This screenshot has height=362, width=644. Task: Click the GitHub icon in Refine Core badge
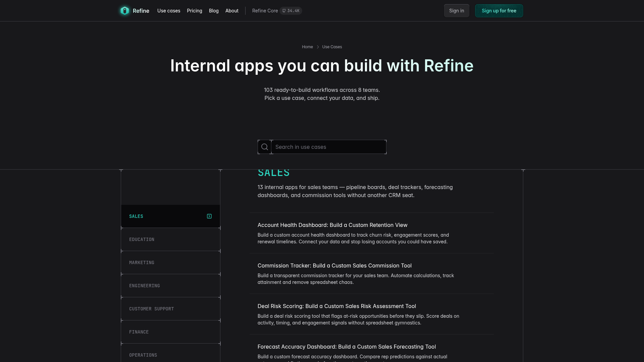pos(284,11)
